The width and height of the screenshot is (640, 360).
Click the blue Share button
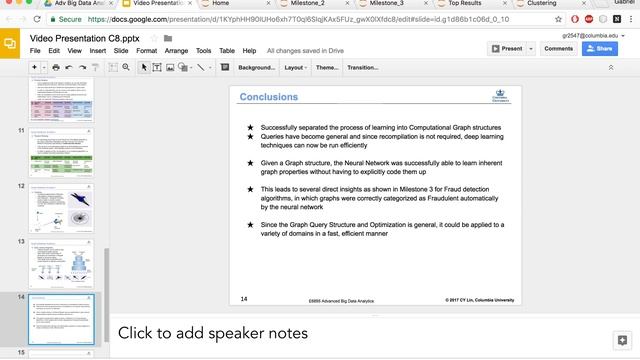tap(600, 49)
